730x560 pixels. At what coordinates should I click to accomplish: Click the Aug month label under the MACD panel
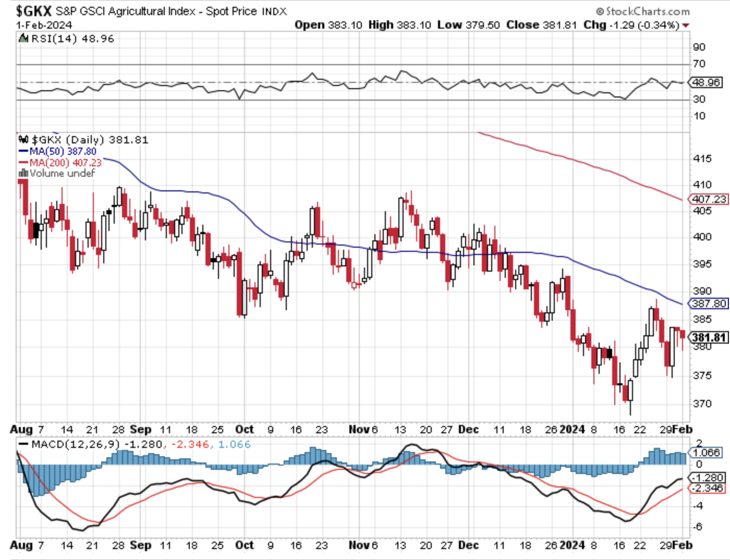coord(21,545)
